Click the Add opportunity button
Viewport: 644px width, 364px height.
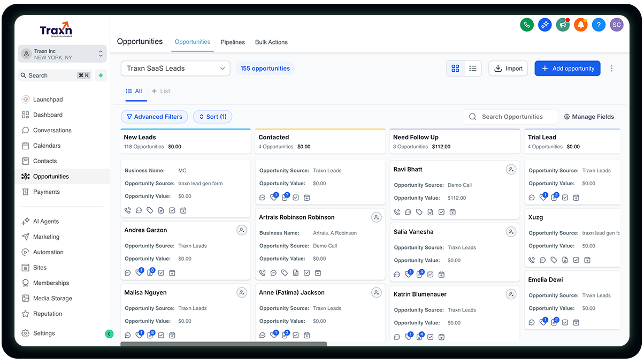(x=567, y=69)
